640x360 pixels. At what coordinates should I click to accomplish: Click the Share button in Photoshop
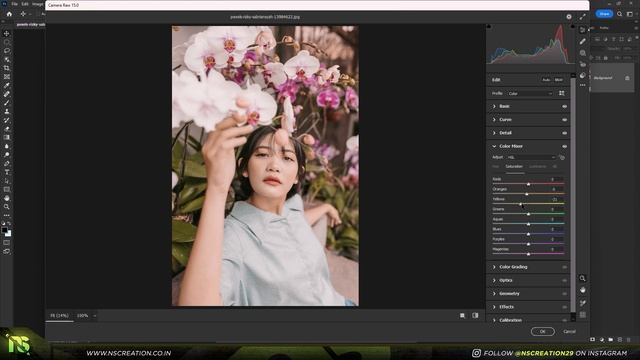pos(604,14)
